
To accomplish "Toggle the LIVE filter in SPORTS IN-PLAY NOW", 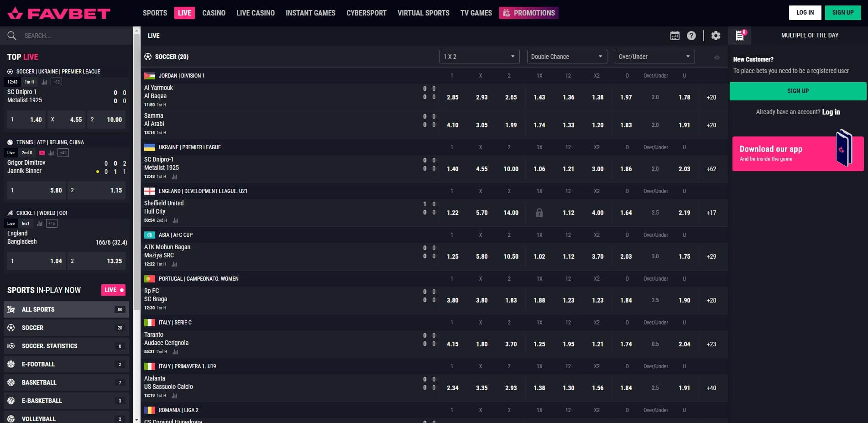I will point(113,290).
